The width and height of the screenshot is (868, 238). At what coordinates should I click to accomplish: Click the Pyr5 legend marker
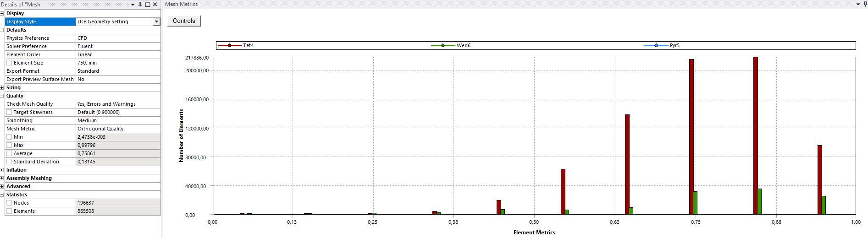(x=656, y=45)
